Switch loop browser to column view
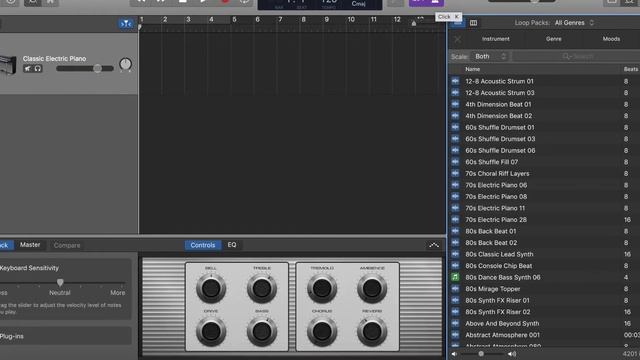The width and height of the screenshot is (640, 360). coord(473,23)
